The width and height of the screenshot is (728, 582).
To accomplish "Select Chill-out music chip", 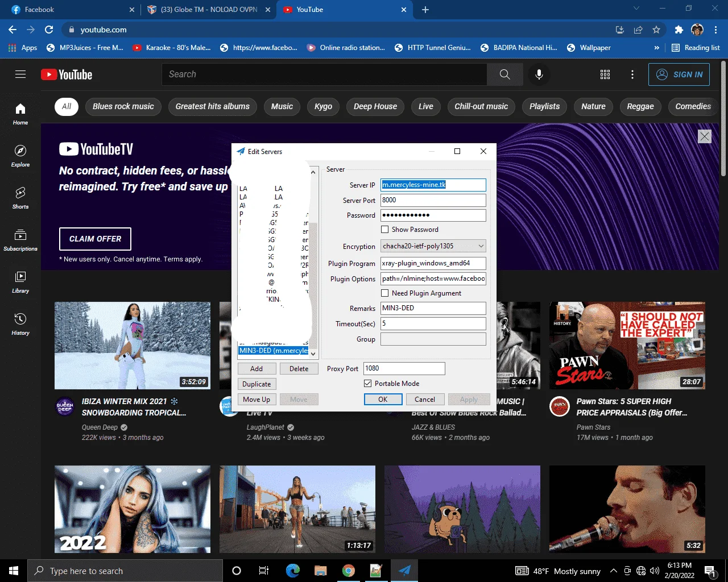I will tap(481, 106).
